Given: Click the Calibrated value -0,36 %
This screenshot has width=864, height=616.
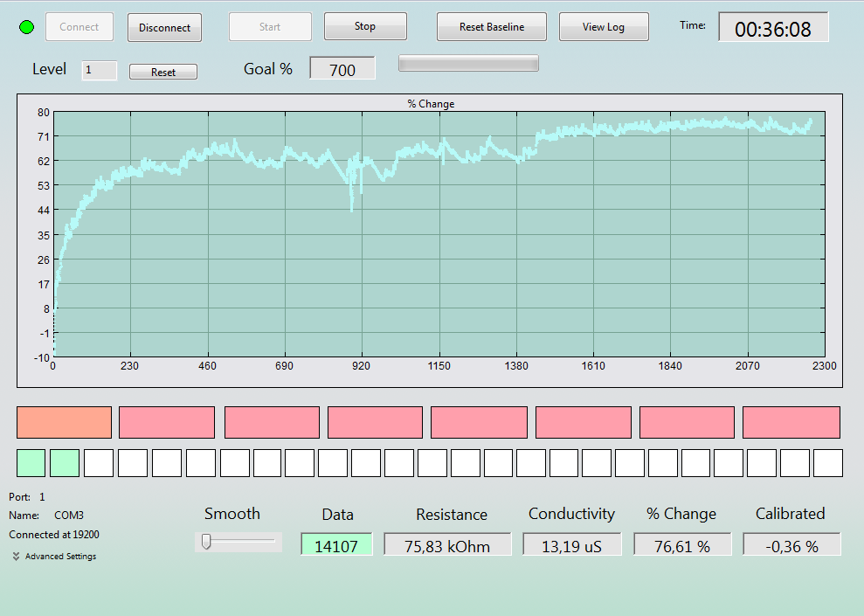Looking at the screenshot, I should coord(791,545).
